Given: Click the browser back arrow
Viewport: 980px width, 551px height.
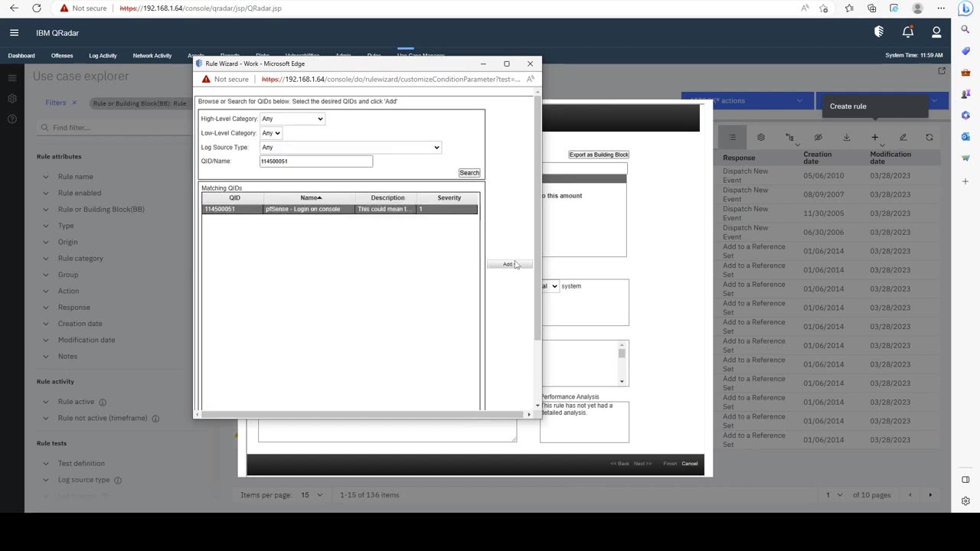Looking at the screenshot, I should click(14, 8).
